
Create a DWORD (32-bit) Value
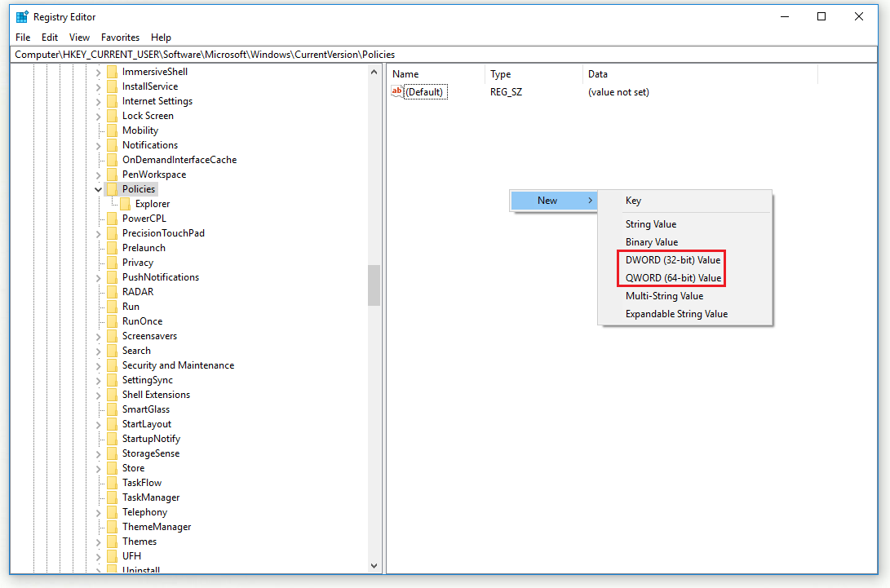[x=685, y=260]
